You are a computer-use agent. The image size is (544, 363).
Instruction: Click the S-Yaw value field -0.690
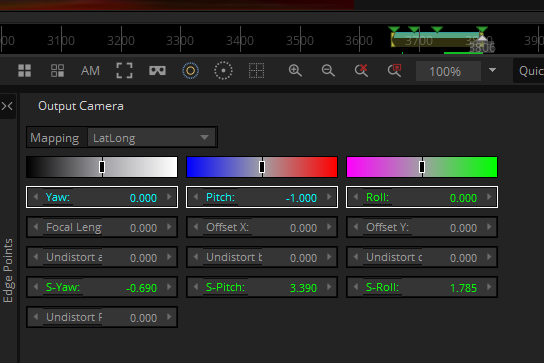(102, 287)
